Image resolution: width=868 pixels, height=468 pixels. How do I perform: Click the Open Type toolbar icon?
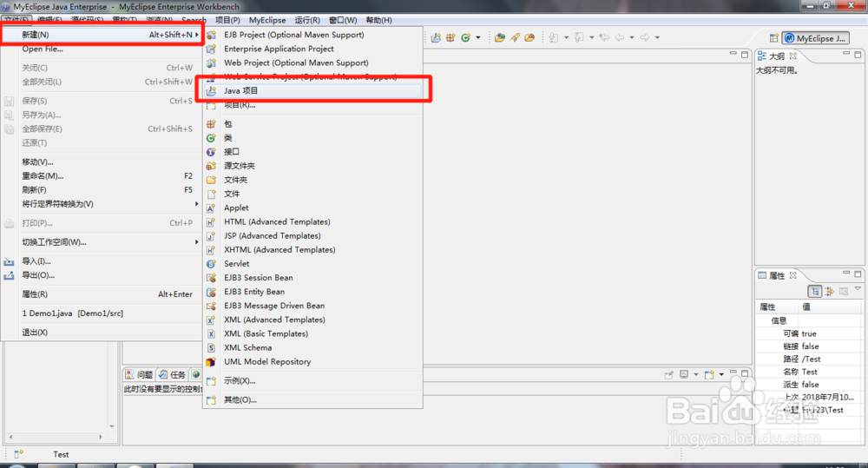pyautogui.click(x=500, y=37)
